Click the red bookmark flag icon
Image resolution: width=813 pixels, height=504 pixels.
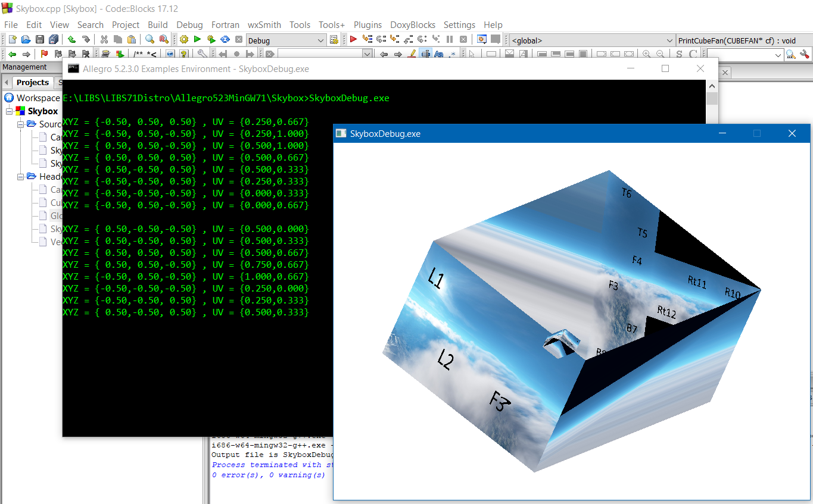[x=44, y=54]
